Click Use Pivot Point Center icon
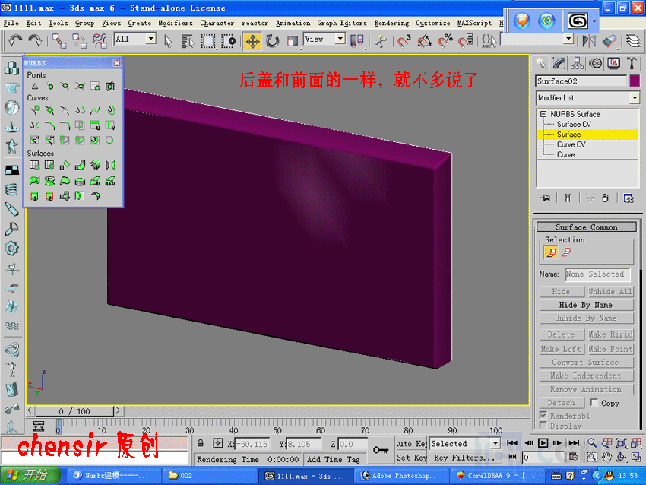This screenshot has width=646, height=485. tap(357, 41)
